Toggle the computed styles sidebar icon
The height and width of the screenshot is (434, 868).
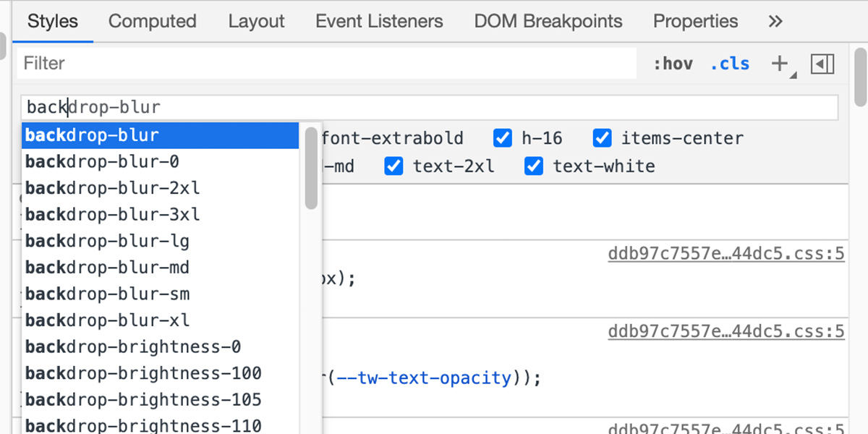(x=822, y=64)
